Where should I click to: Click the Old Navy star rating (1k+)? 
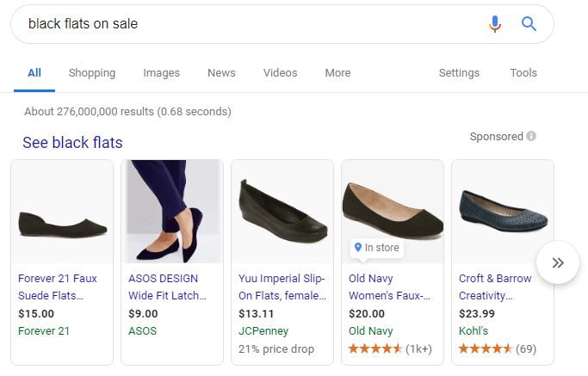coord(390,349)
